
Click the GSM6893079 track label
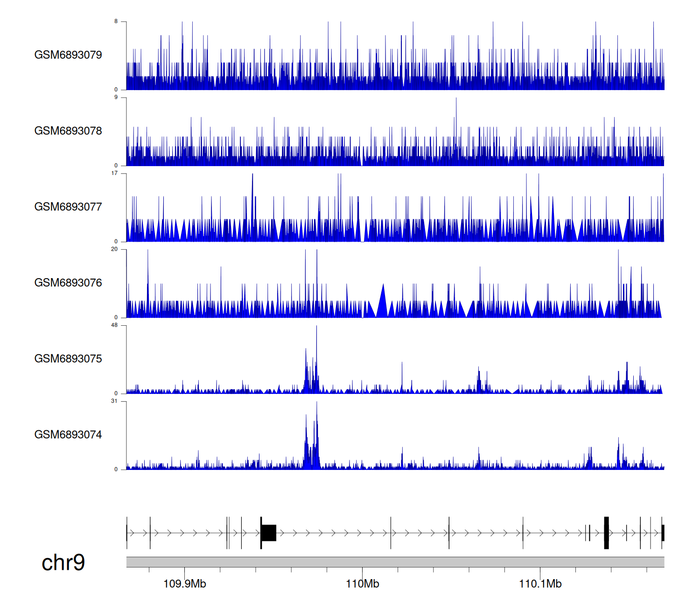[x=68, y=55]
